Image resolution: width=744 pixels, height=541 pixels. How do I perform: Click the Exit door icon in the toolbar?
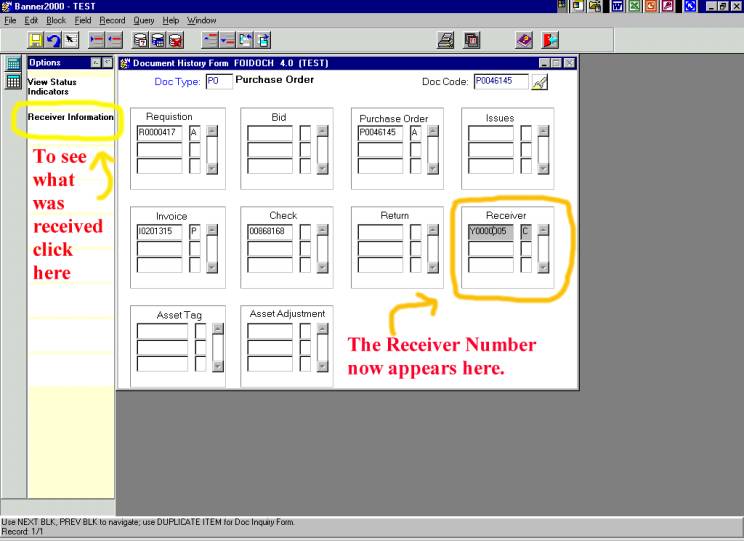click(550, 41)
